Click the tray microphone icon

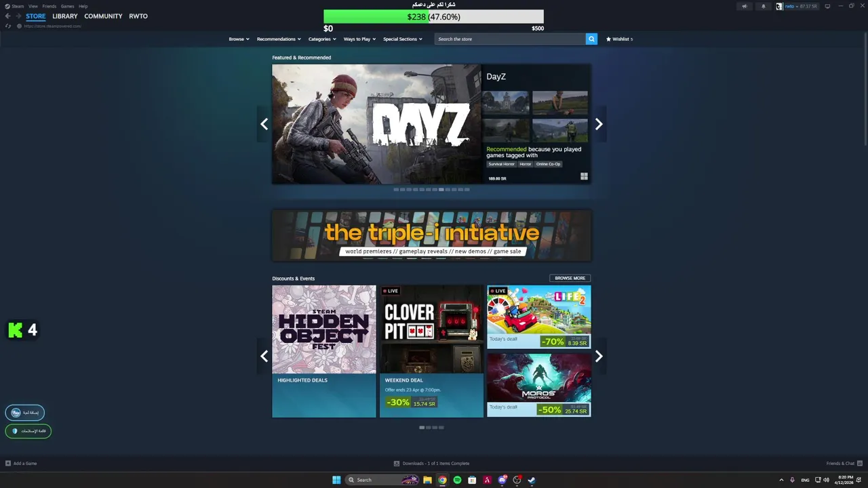[x=792, y=480]
